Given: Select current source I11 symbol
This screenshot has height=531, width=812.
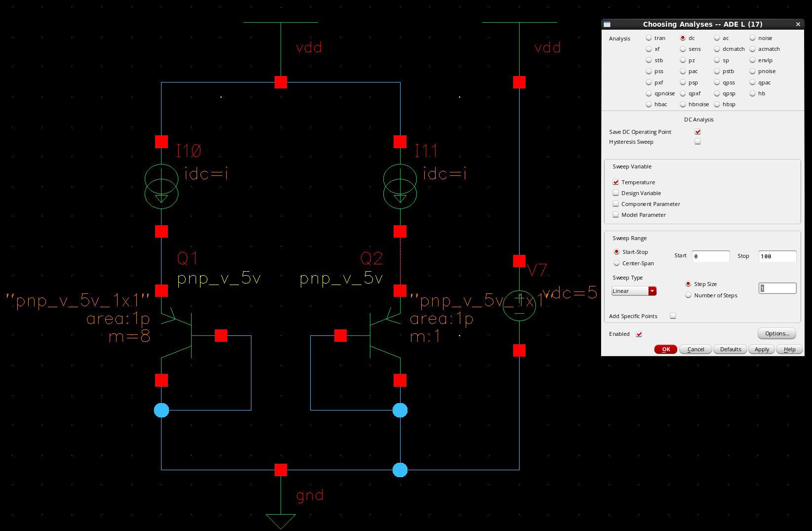Looking at the screenshot, I should [400, 186].
